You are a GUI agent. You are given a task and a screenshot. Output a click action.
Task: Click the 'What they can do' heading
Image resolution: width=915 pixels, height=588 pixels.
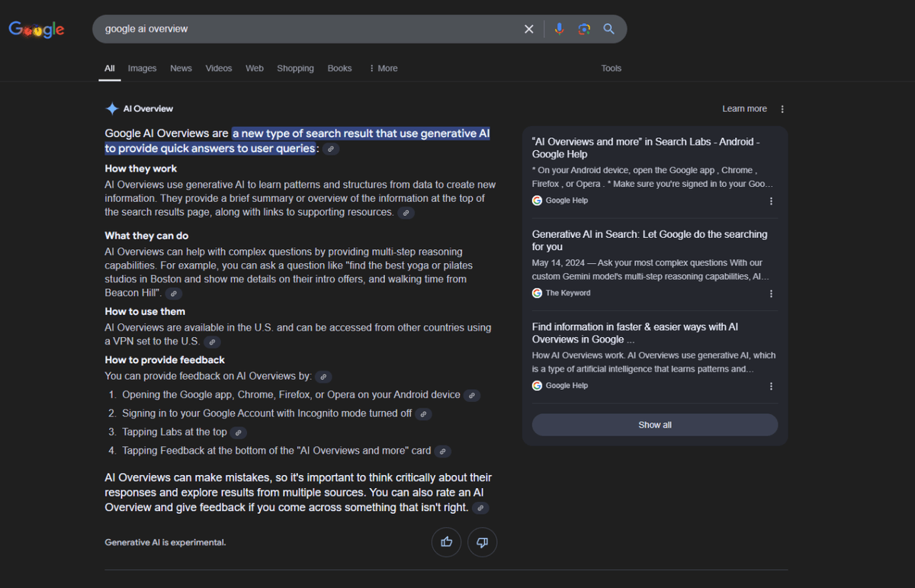tap(146, 236)
